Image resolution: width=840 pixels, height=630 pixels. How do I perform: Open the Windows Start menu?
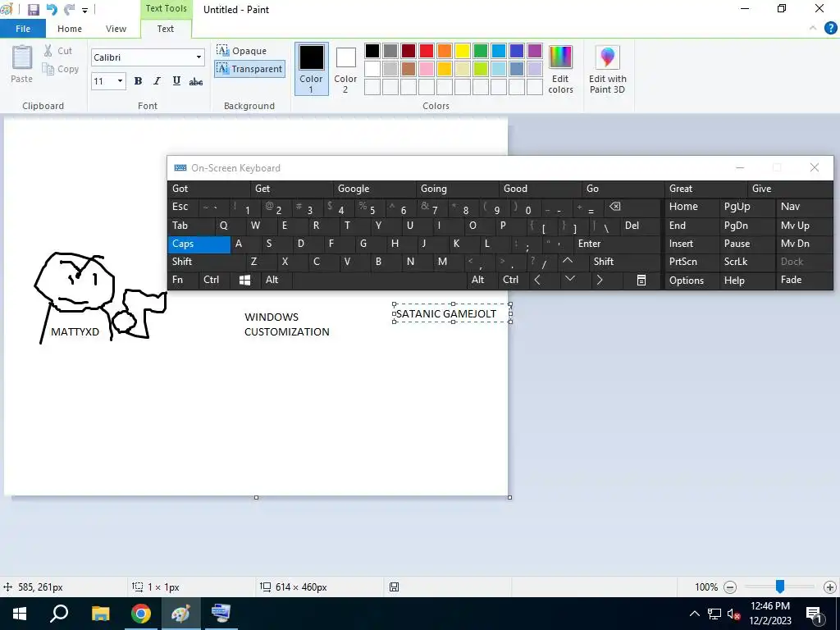click(x=20, y=614)
